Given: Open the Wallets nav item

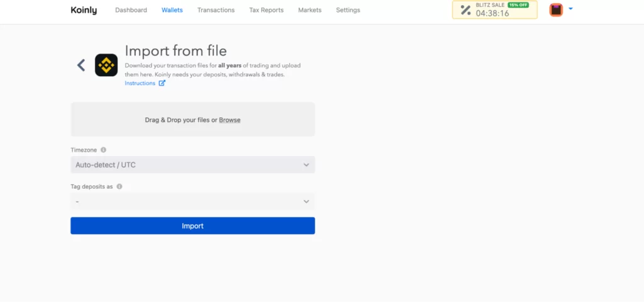Looking at the screenshot, I should click(172, 10).
